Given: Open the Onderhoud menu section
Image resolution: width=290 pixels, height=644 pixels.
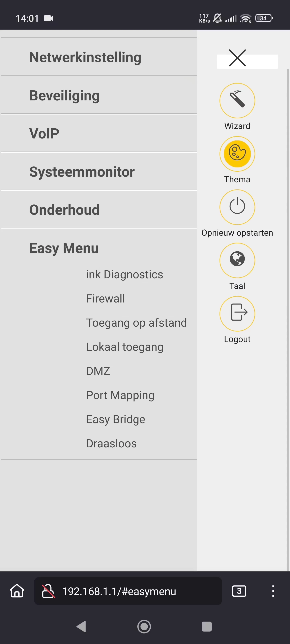Looking at the screenshot, I should (x=99, y=210).
